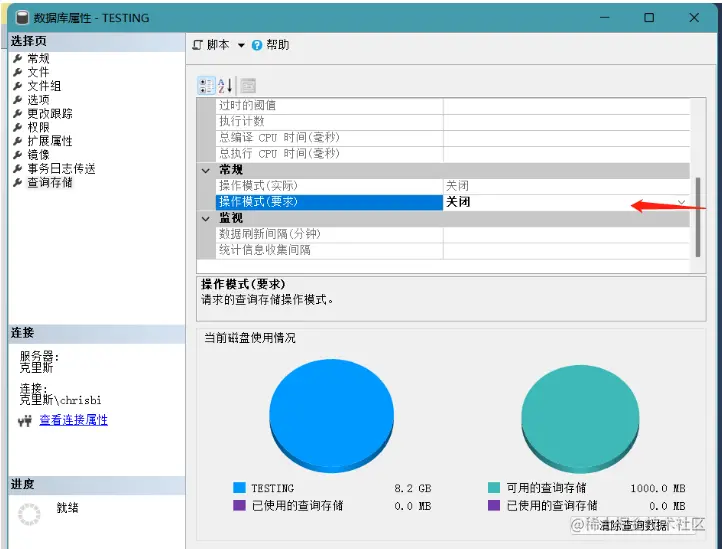This screenshot has width=722, height=549.
Task: Click the property grid vertical scrollbar
Action: (698, 216)
